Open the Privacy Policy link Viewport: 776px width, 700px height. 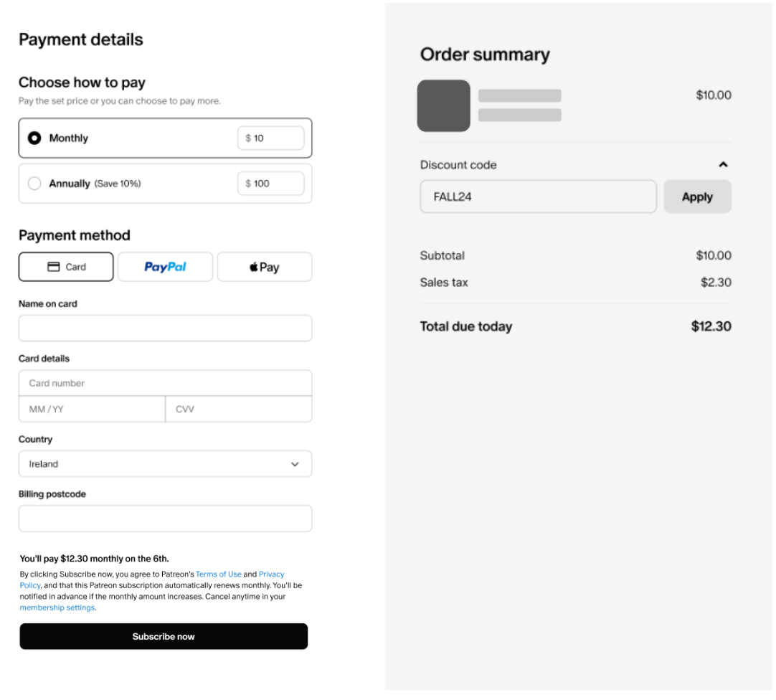[271, 574]
